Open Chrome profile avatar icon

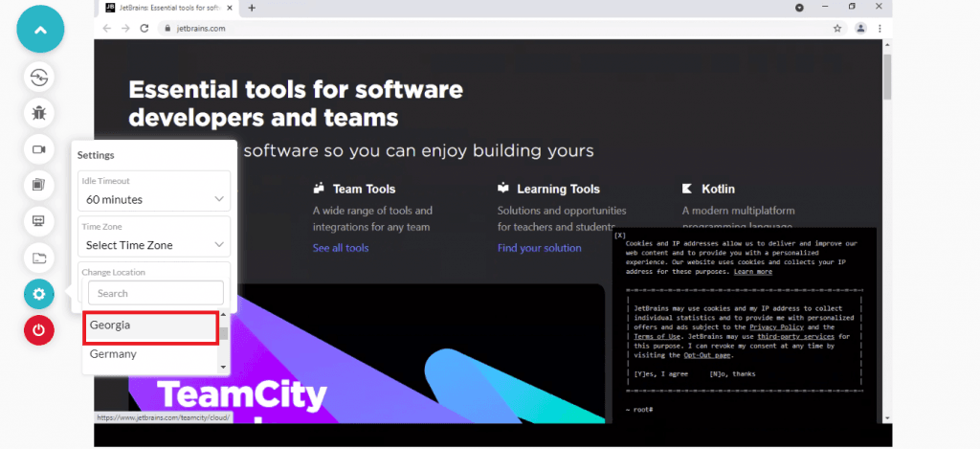coord(861,28)
